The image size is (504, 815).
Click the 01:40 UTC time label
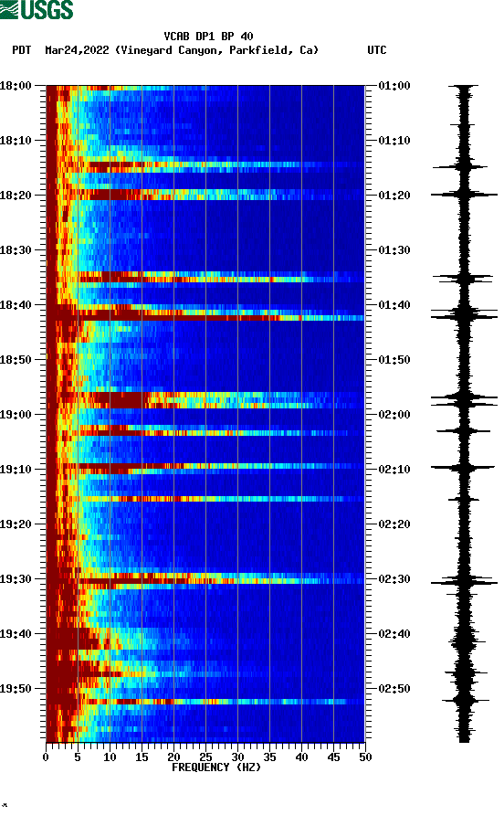(394, 305)
